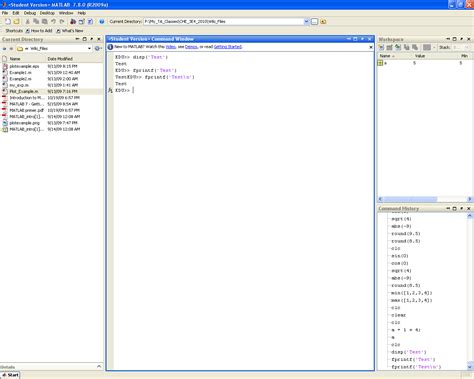The image size is (474, 379).
Task: Expand the Details pane chevron
Action: 99,366
